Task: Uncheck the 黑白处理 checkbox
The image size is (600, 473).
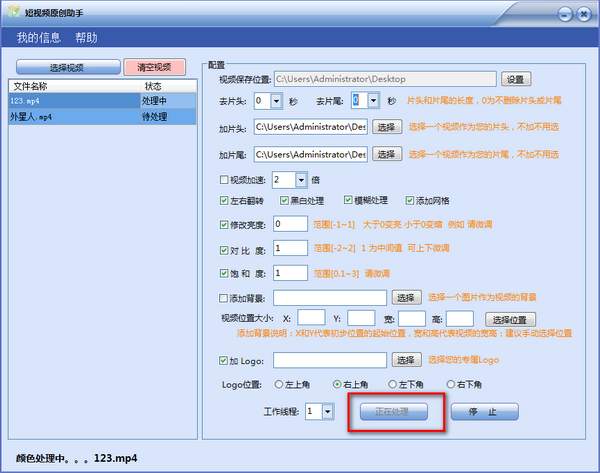Action: pyautogui.click(x=285, y=201)
